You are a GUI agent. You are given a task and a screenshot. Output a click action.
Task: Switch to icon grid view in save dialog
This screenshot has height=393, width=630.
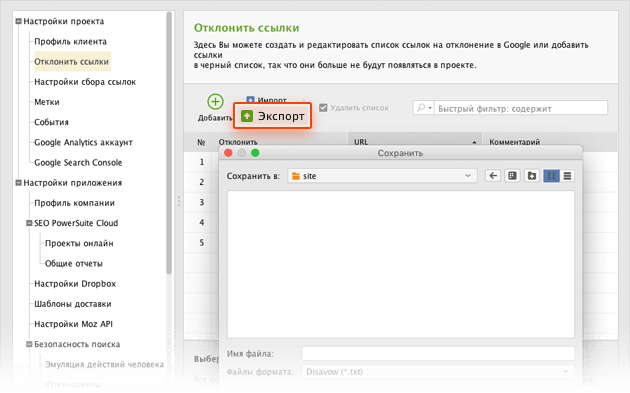tap(551, 176)
